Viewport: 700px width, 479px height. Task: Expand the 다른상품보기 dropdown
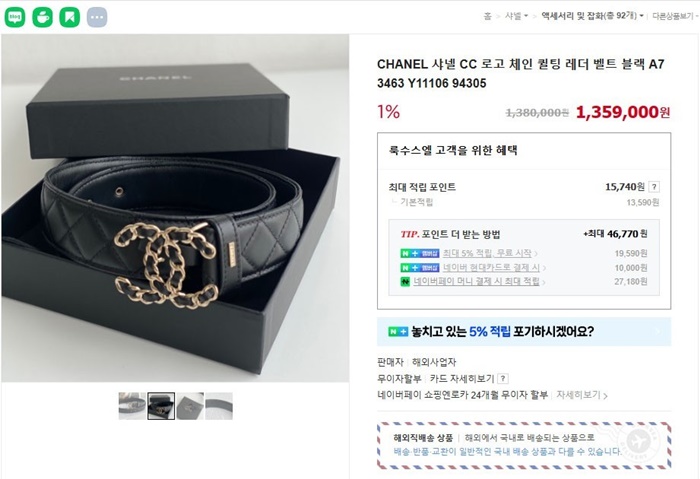pos(675,16)
